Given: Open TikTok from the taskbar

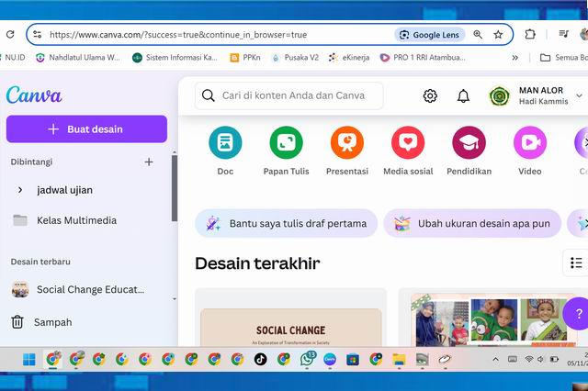Looking at the screenshot, I should [260, 359].
